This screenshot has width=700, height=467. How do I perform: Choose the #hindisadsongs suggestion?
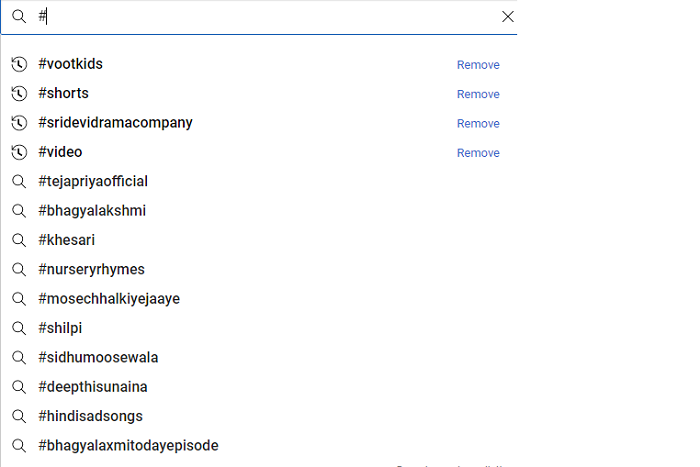[x=91, y=417]
